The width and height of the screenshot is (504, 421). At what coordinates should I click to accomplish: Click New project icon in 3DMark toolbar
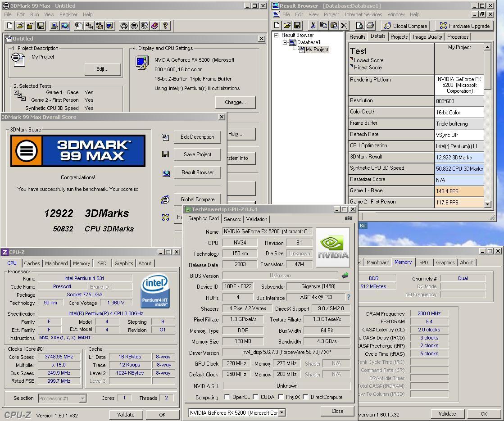coord(10,26)
